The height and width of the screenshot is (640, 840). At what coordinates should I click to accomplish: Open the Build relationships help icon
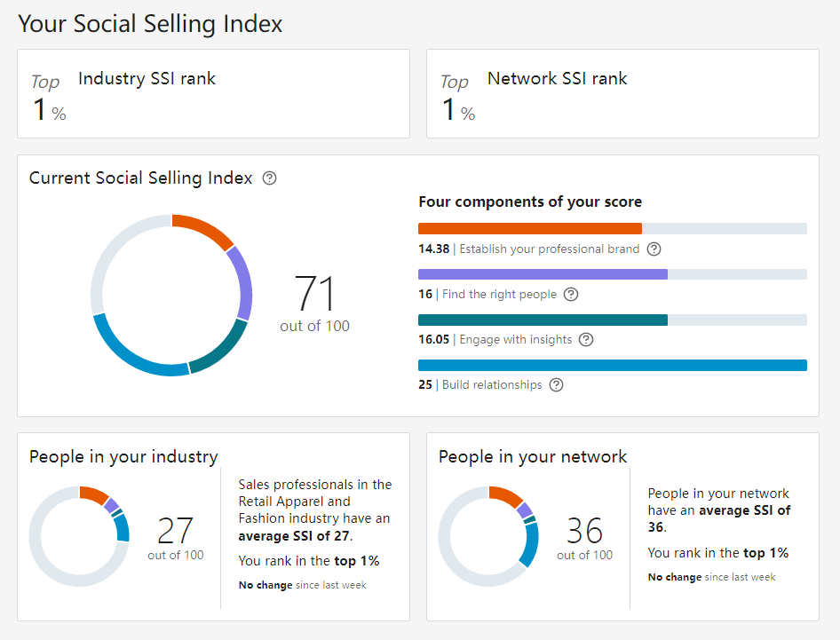tap(556, 385)
